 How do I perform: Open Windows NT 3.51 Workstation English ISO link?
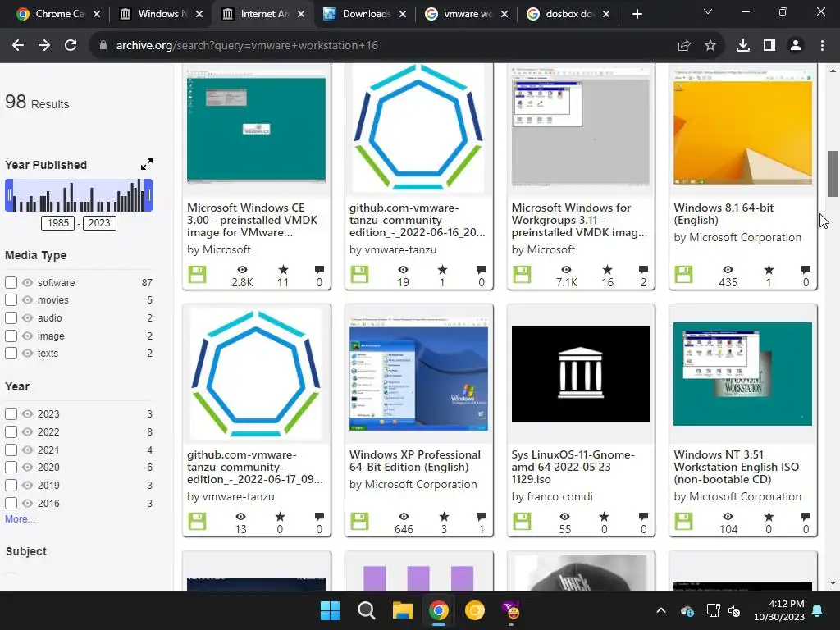pyautogui.click(x=736, y=467)
